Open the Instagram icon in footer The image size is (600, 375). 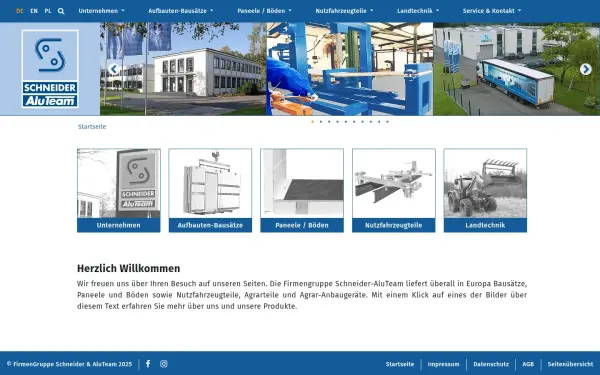[164, 364]
